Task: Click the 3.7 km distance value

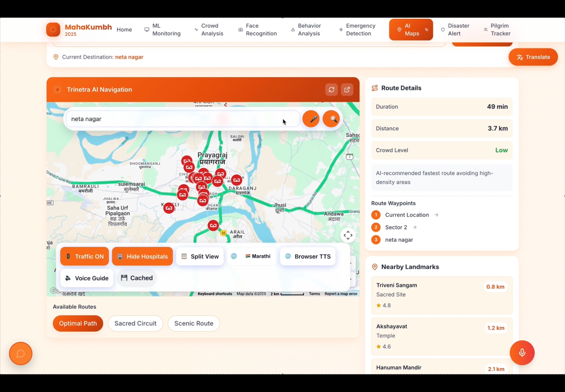Action: (x=498, y=128)
